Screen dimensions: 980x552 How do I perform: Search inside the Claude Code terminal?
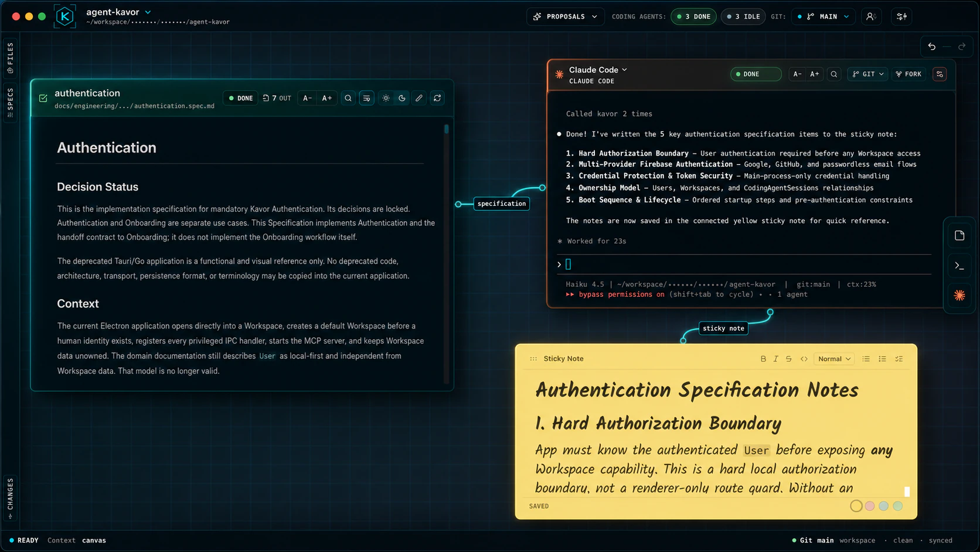(833, 74)
